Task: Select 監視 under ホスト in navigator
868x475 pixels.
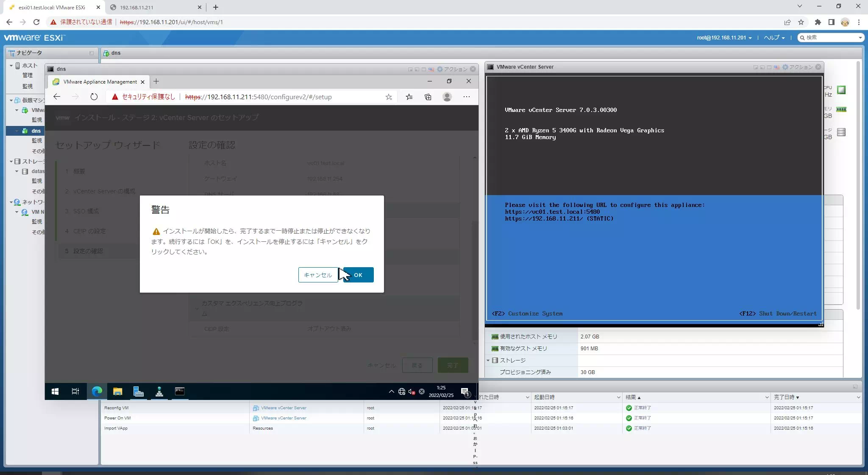Action: coord(28,86)
